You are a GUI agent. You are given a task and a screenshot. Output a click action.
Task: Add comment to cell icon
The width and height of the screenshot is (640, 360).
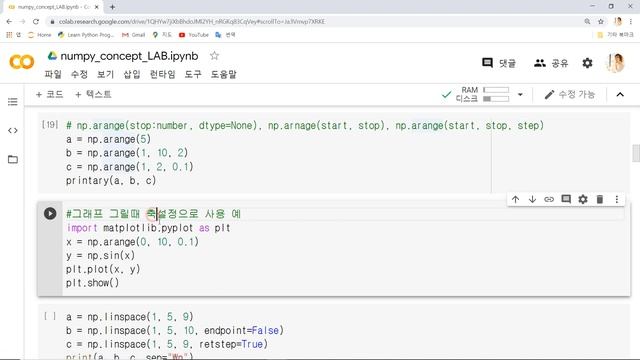(x=566, y=199)
